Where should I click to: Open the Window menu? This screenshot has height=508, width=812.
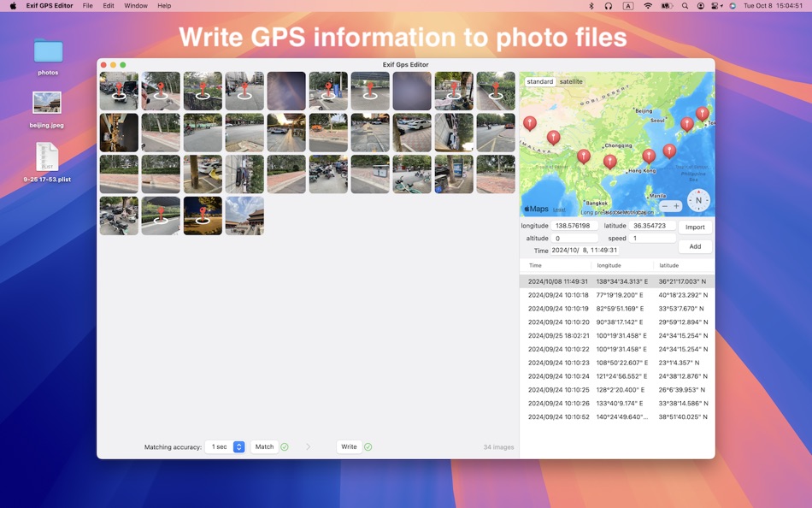136,6
